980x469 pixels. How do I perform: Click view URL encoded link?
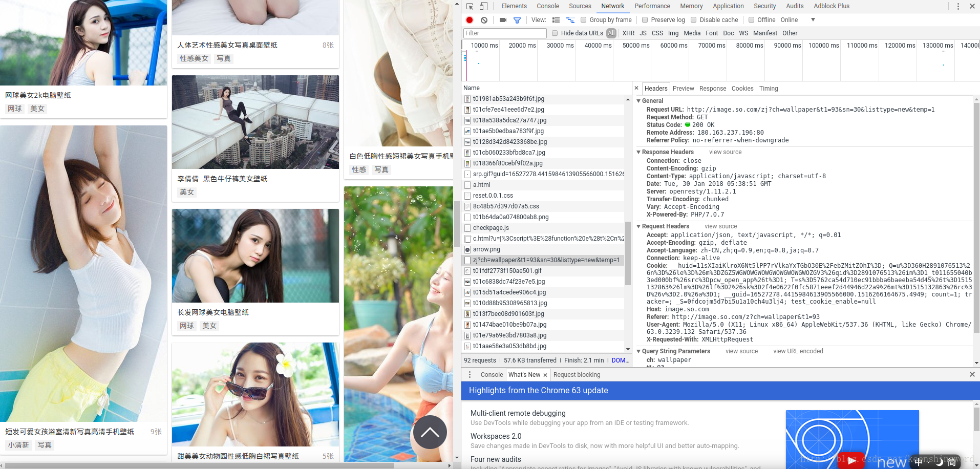(x=798, y=351)
